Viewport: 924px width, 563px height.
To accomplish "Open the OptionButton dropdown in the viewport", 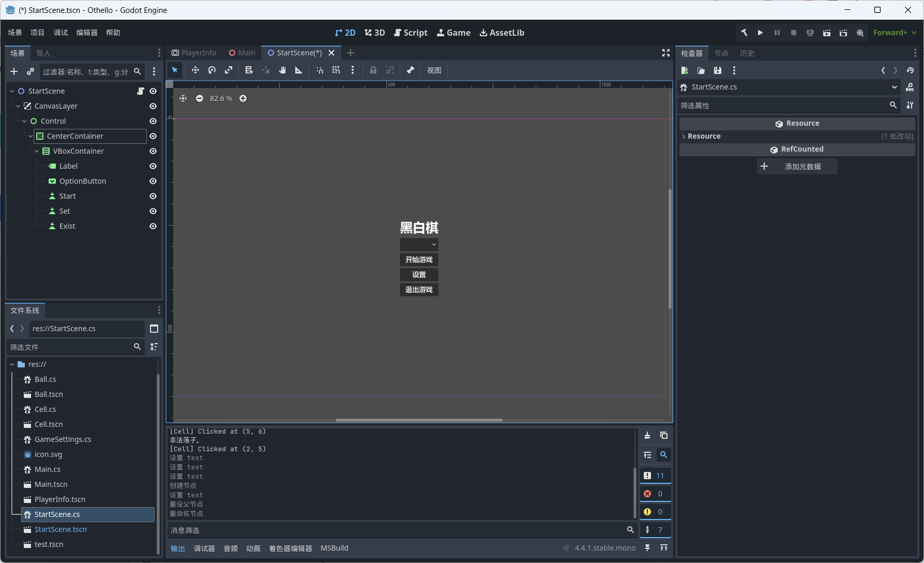I will click(419, 244).
